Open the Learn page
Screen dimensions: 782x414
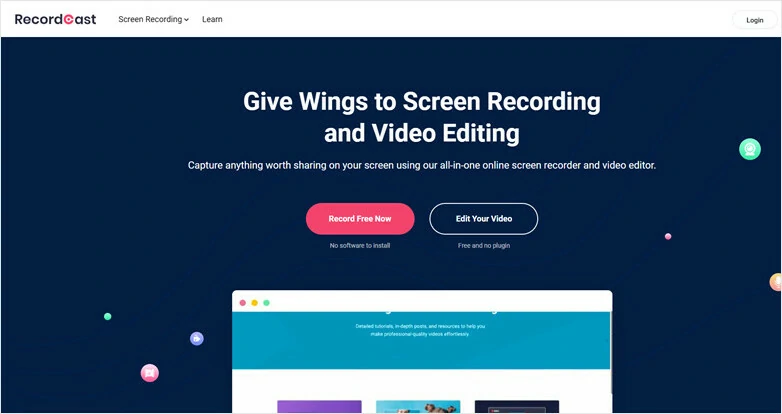click(212, 19)
